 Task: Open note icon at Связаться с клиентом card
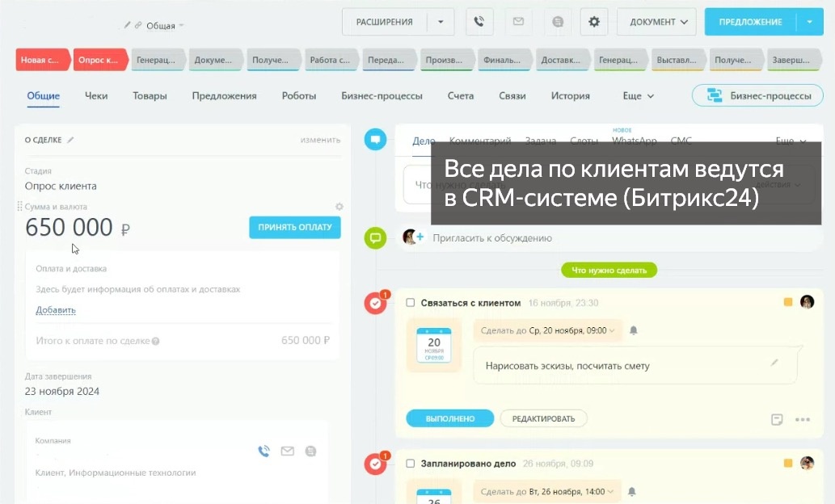tap(777, 419)
